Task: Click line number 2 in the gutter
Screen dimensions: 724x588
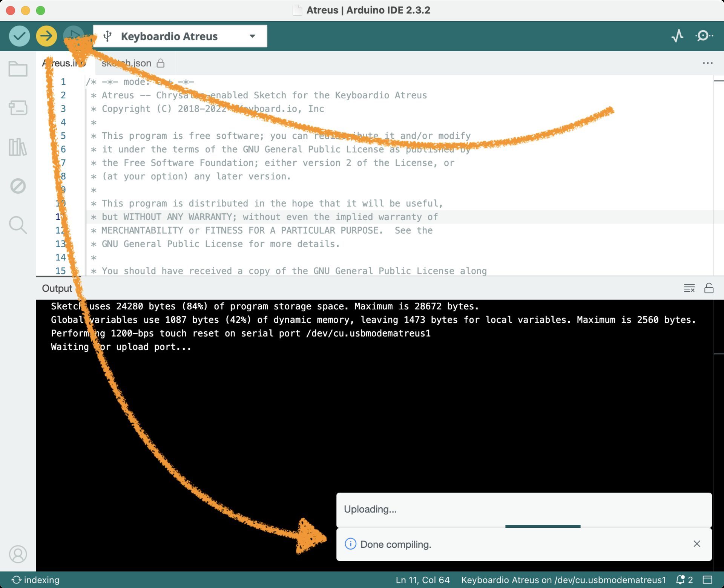Action: [x=63, y=95]
